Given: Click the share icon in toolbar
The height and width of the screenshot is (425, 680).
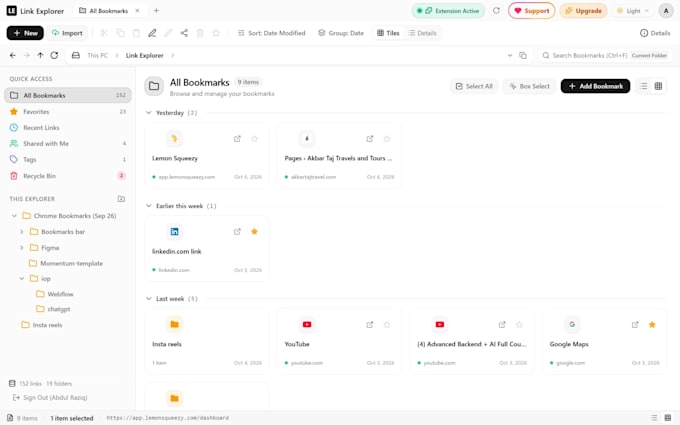Looking at the screenshot, I should (184, 33).
